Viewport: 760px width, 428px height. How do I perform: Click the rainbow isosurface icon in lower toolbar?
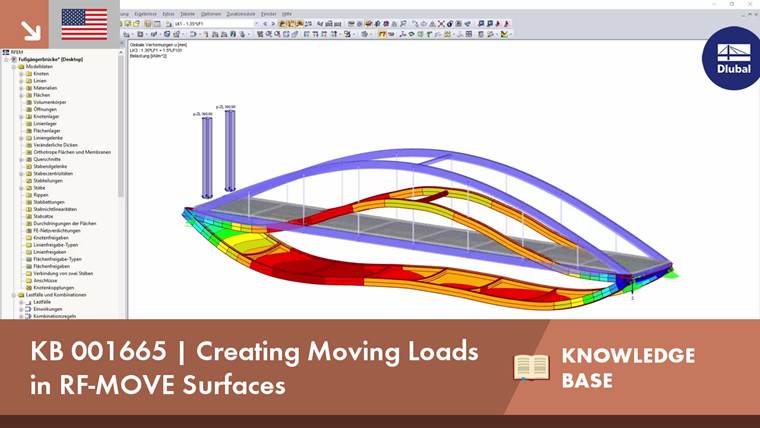coord(411,34)
